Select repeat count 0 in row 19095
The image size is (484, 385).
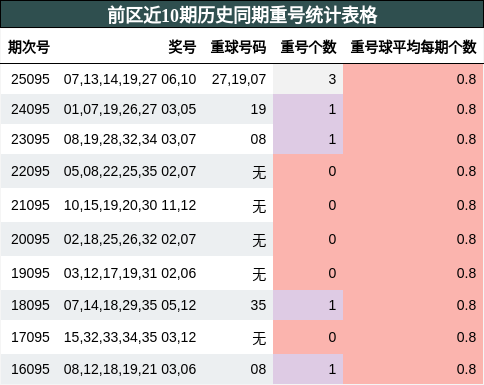click(332, 273)
